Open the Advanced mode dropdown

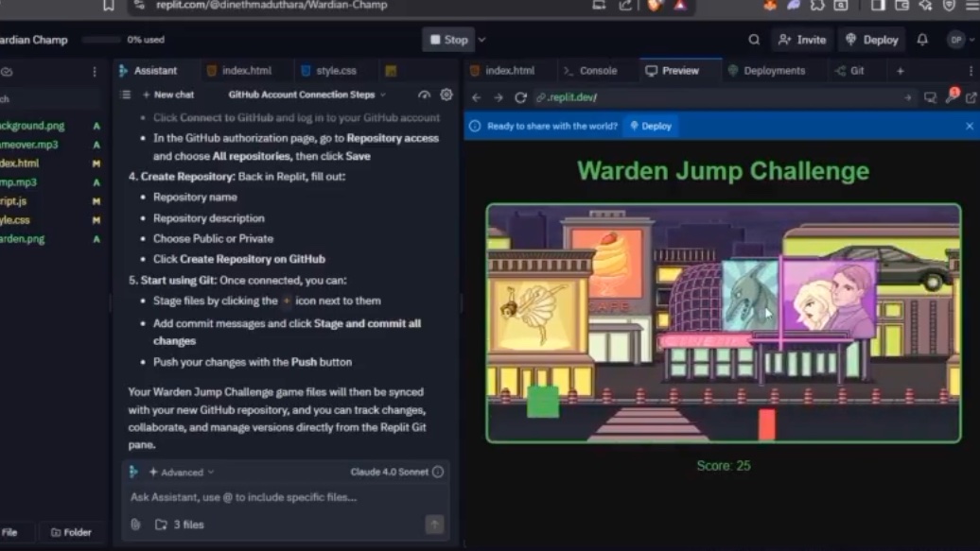pyautogui.click(x=182, y=473)
